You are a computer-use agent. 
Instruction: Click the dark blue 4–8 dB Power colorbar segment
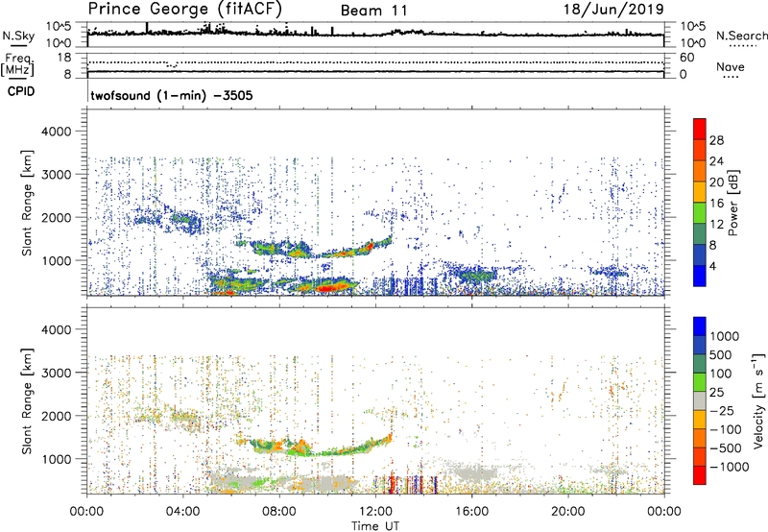700,254
